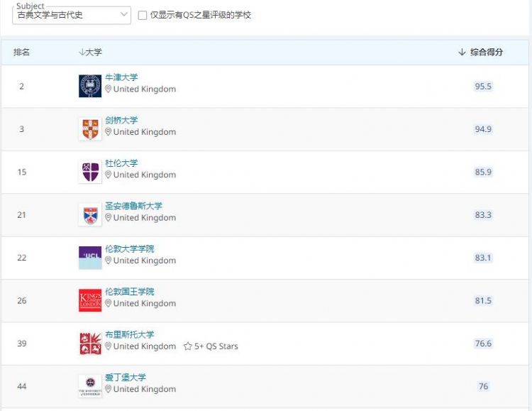This screenshot has width=532, height=411.
Task: Click rank number 26 in King's College row
Action: click(22, 300)
